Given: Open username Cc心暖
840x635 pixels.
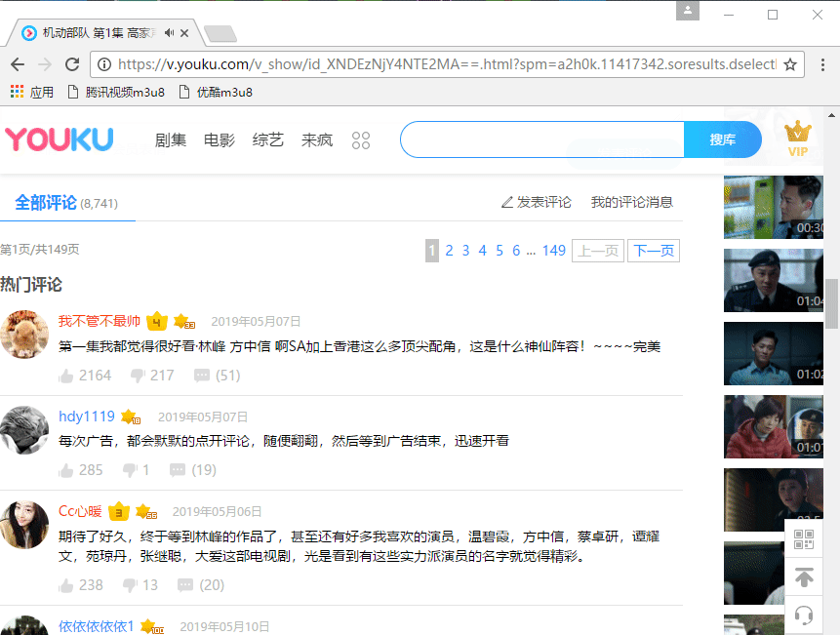Looking at the screenshot, I should coord(80,511).
